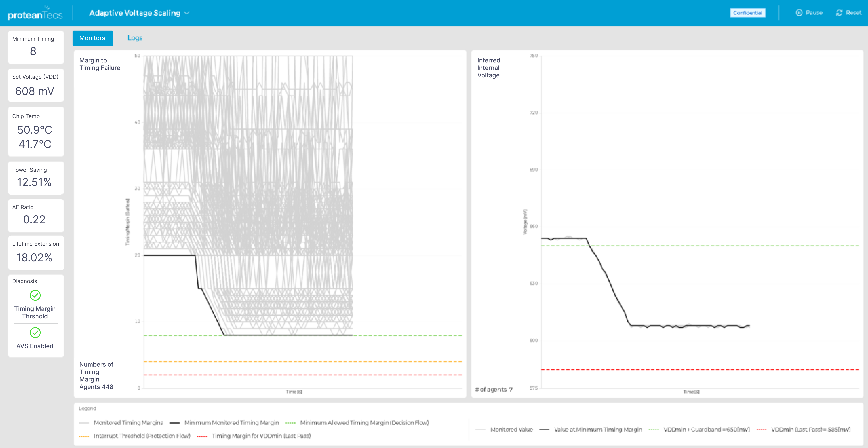The width and height of the screenshot is (868, 448).
Task: Click the Reset refresh icon
Action: click(x=839, y=13)
